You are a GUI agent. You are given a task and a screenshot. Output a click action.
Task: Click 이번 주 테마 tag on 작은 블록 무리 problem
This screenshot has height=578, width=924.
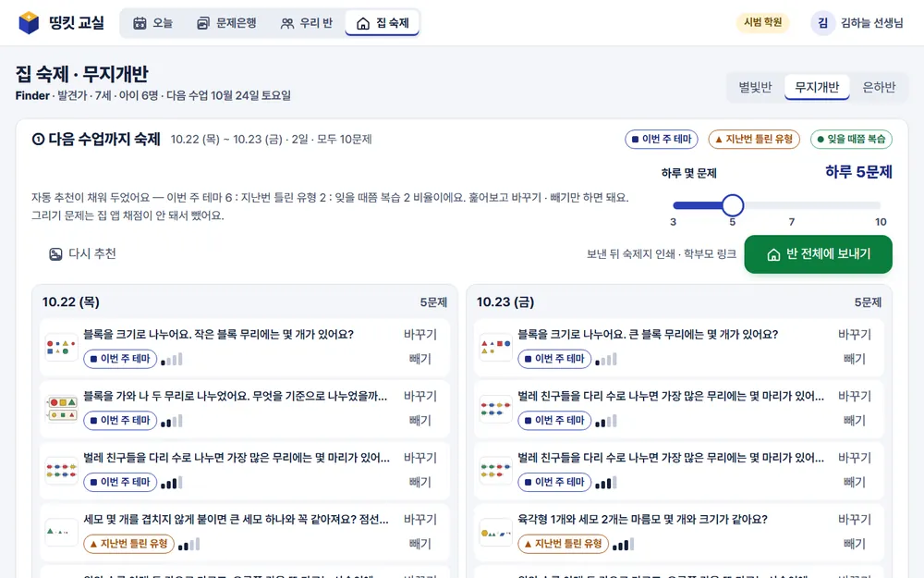click(120, 359)
